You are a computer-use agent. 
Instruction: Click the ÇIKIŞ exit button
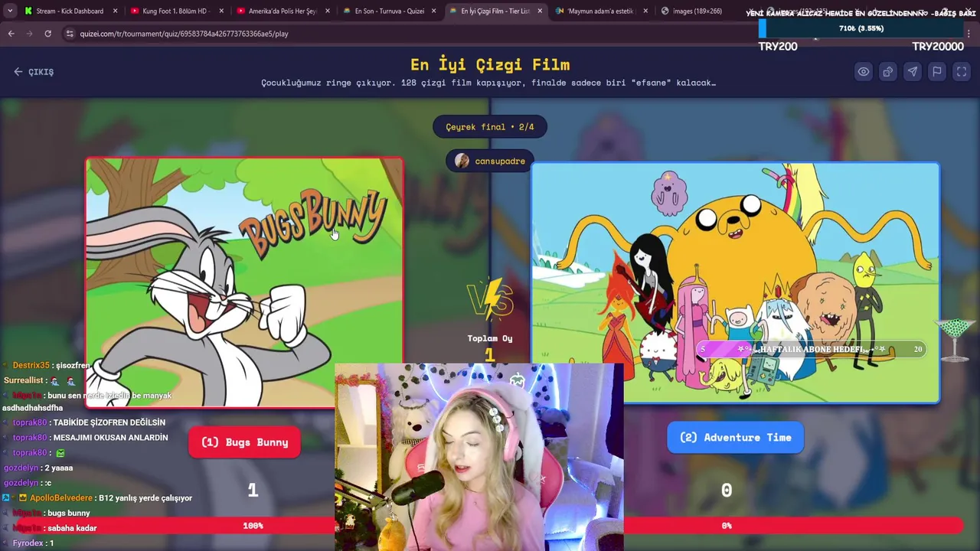(34, 71)
